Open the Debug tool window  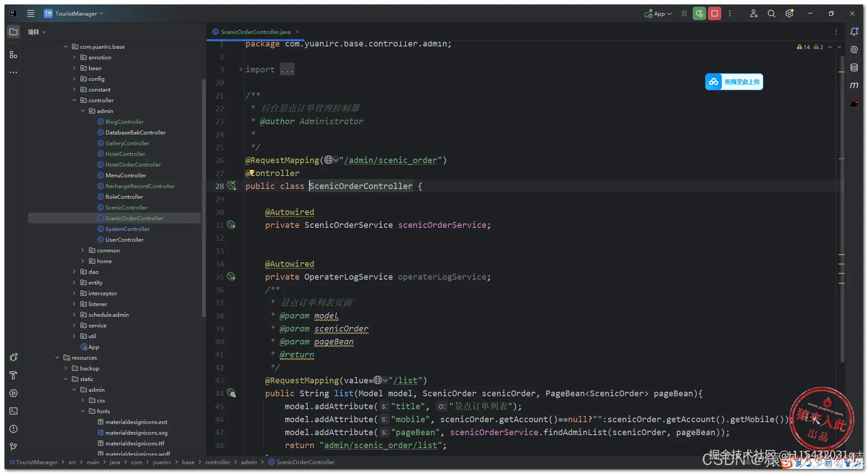[x=13, y=357]
